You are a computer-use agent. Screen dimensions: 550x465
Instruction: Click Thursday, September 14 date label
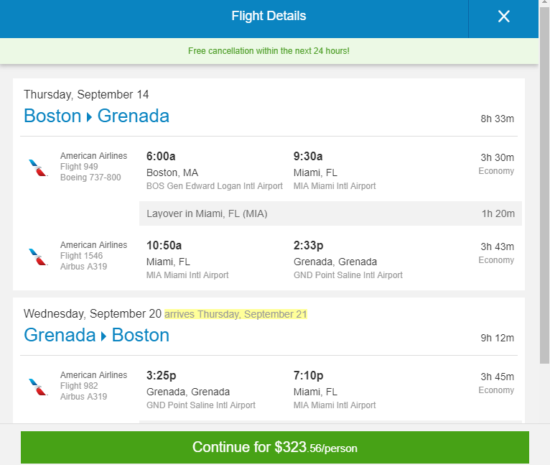[86, 94]
